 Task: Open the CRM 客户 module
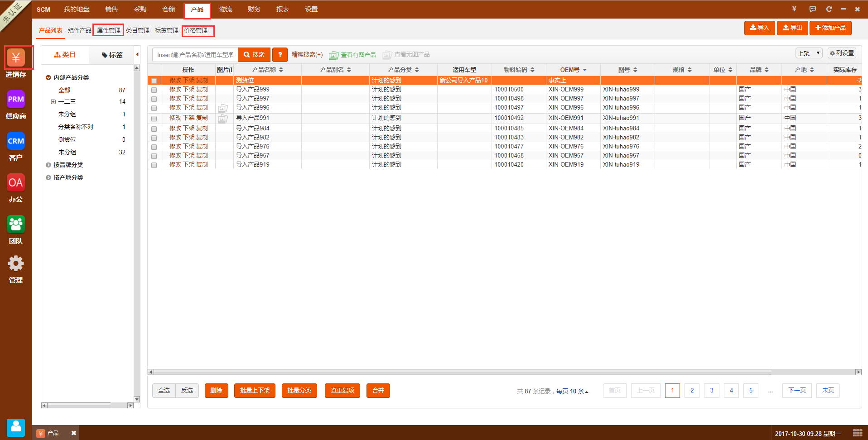coord(16,141)
